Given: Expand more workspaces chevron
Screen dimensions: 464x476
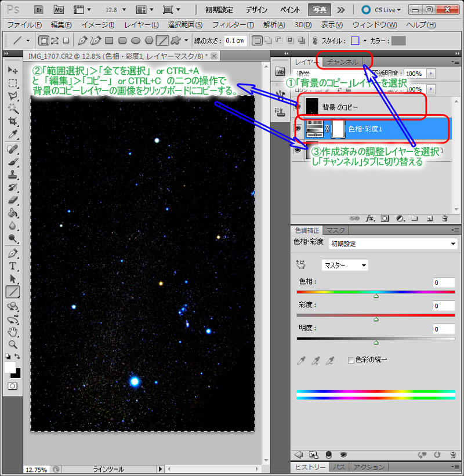Looking at the screenshot, I should pos(341,10).
